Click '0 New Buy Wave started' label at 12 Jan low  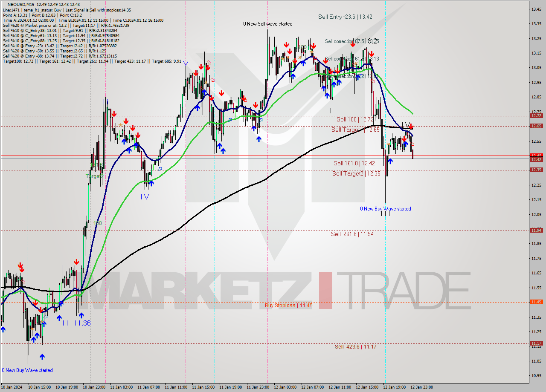tap(386, 209)
